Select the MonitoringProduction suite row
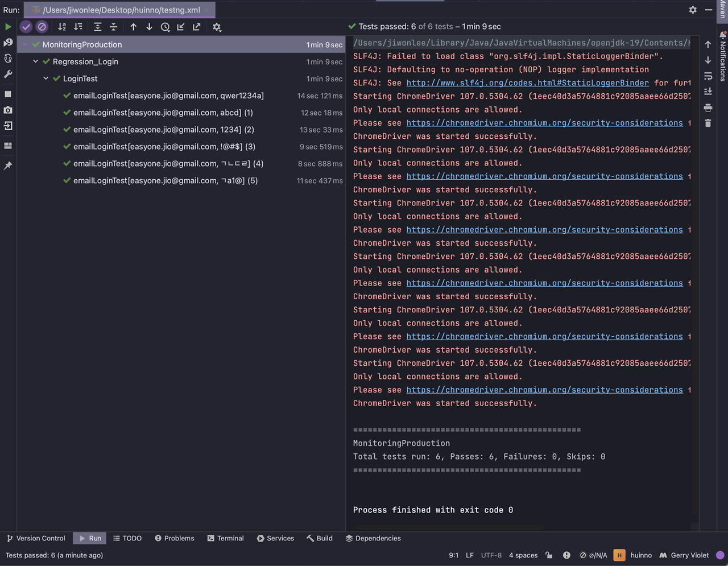This screenshot has width=728, height=566. [x=181, y=44]
